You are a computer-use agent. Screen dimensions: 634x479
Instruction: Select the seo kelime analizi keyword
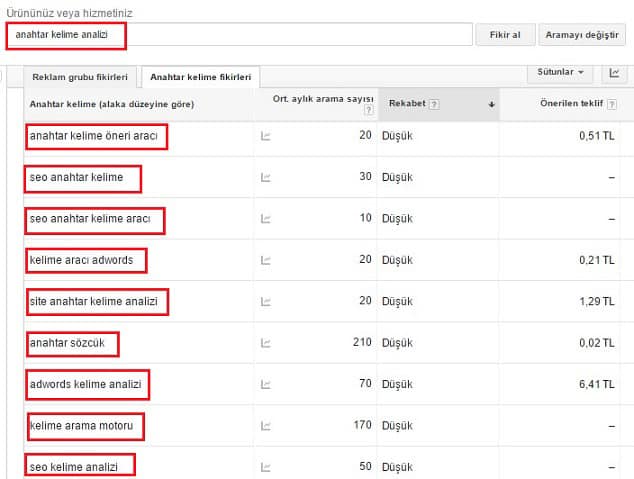(74, 467)
